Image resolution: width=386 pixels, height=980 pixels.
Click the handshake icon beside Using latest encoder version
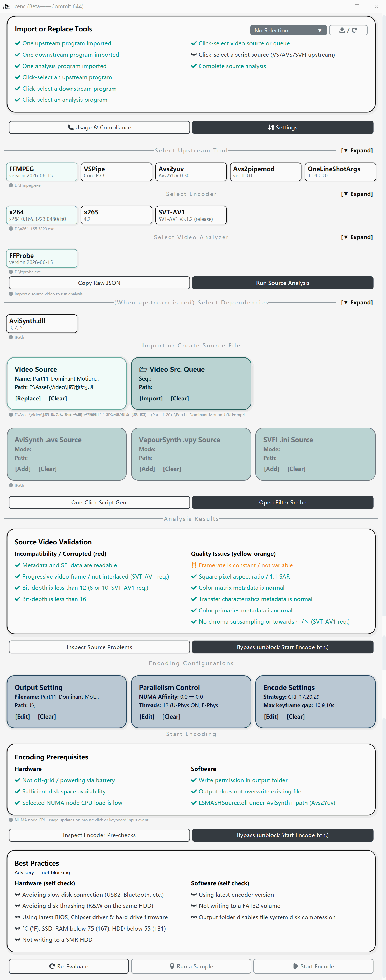[194, 895]
